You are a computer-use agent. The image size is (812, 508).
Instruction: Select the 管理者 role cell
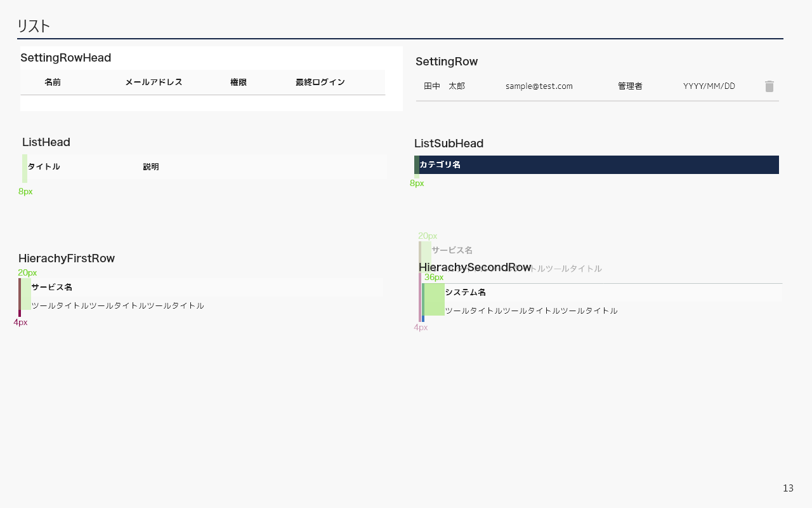point(630,86)
